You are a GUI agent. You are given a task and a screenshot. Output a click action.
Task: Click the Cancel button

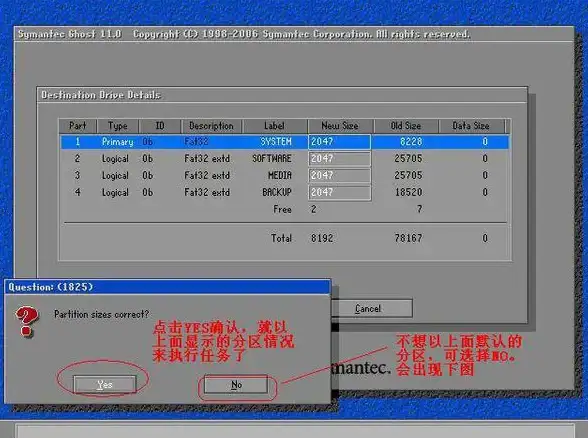click(368, 309)
